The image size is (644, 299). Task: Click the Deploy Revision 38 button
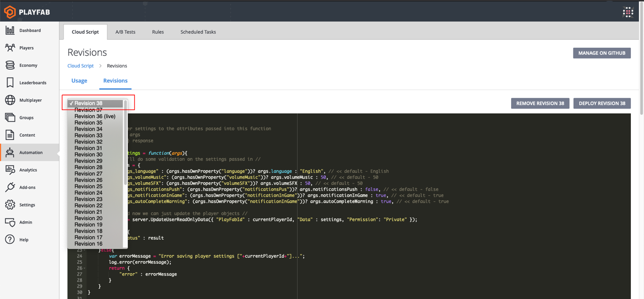pyautogui.click(x=602, y=103)
